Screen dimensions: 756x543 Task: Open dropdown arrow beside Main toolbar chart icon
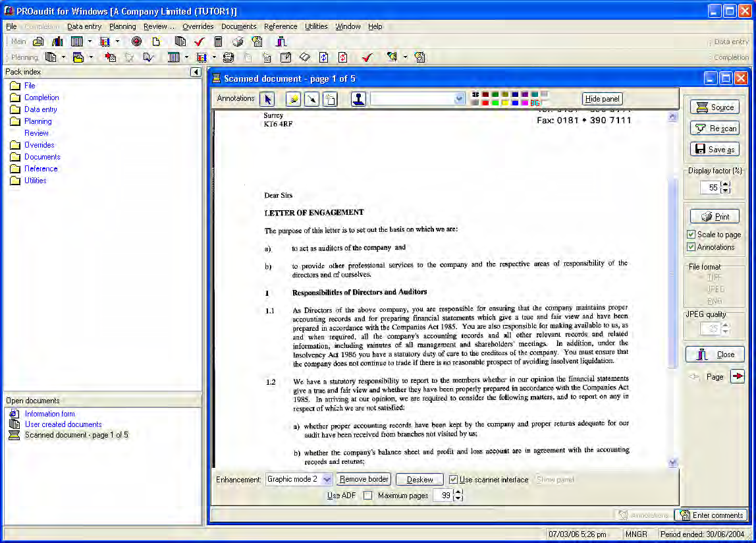117,42
